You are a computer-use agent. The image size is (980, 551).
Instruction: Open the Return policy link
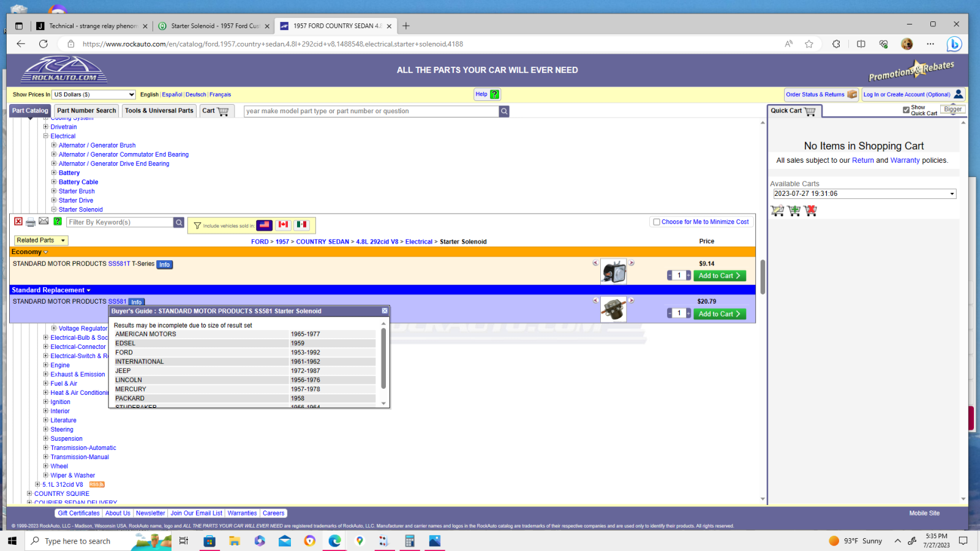tap(863, 160)
